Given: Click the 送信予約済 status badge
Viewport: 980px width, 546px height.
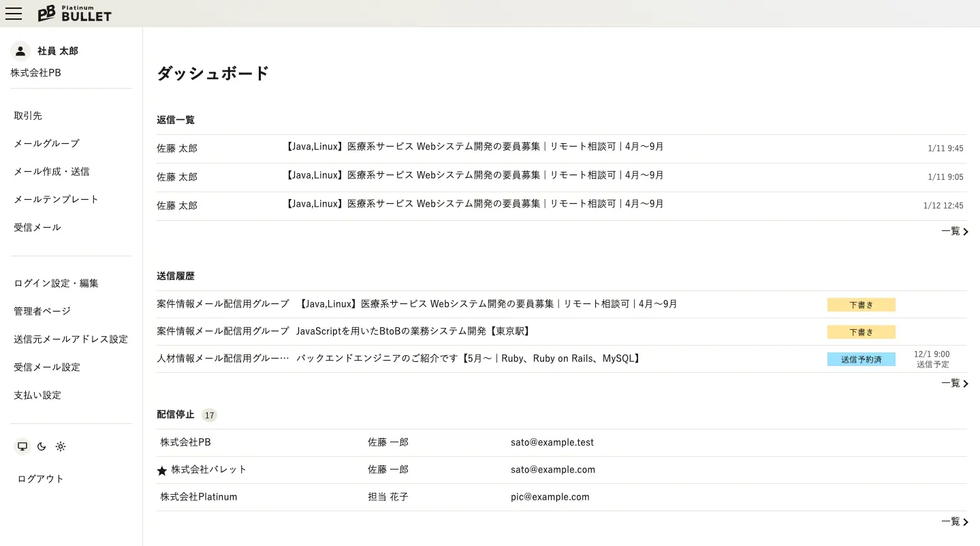Looking at the screenshot, I should [x=862, y=359].
